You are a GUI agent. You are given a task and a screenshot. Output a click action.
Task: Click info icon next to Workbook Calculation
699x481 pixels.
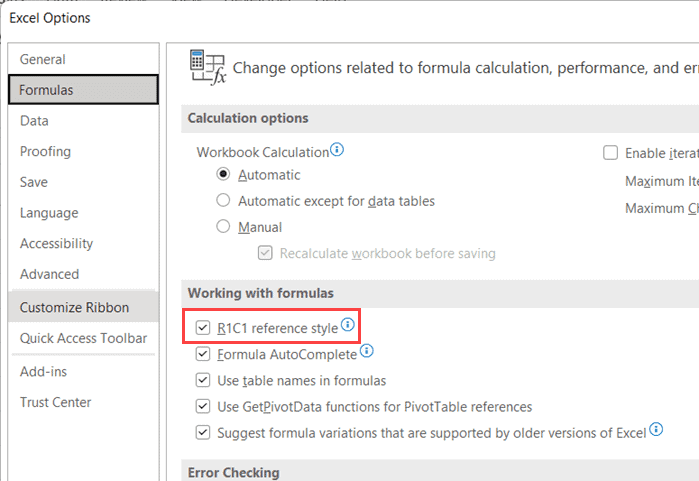click(337, 151)
